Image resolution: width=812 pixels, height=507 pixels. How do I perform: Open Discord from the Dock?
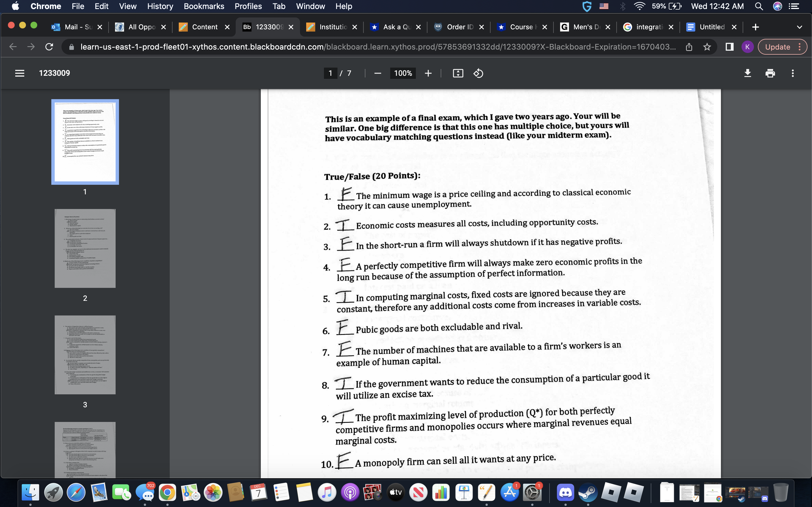[566, 492]
